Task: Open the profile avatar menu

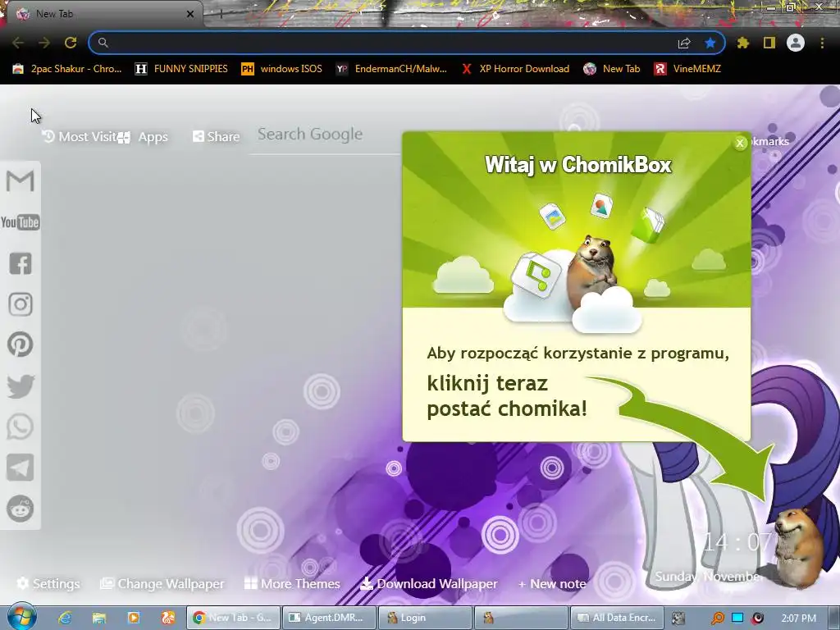Action: point(796,43)
